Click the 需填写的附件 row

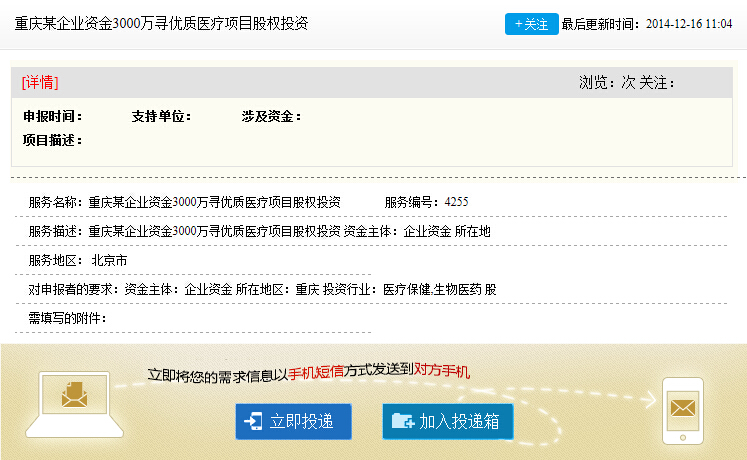68,318
